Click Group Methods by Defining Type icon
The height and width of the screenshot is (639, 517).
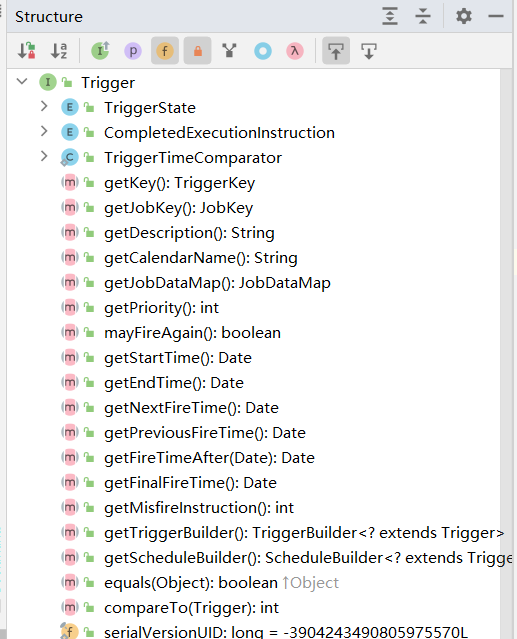[230, 51]
